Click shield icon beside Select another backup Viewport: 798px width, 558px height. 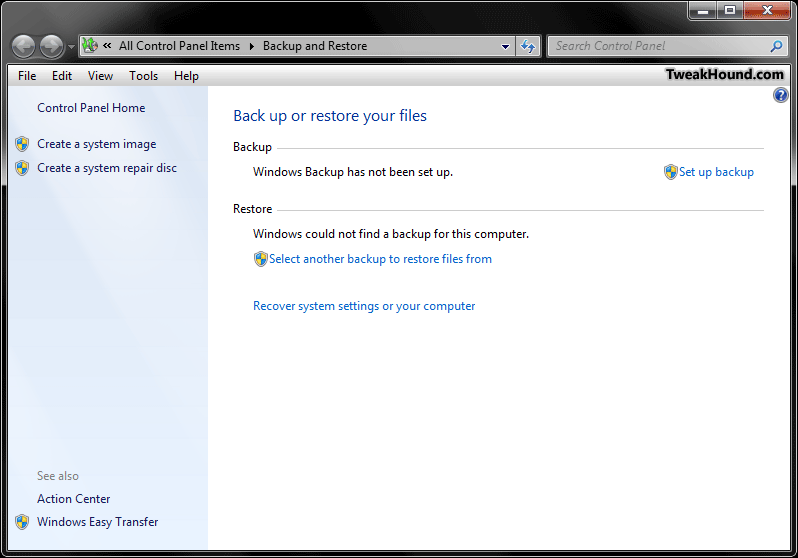point(261,259)
